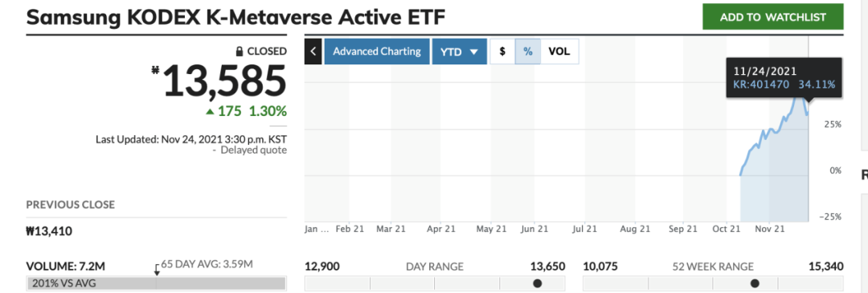The image size is (868, 293).
Task: Switch chart to dollar ($) display
Action: (x=502, y=52)
